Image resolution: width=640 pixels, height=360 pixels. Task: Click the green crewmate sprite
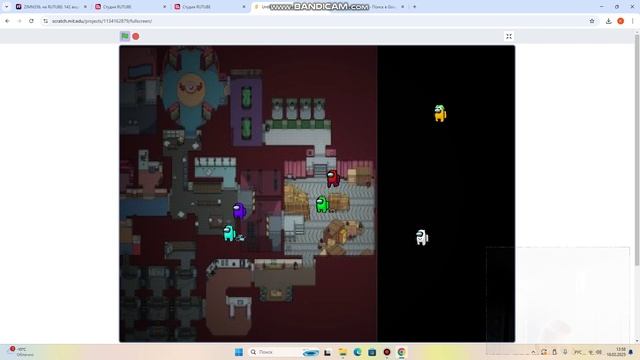tap(322, 204)
